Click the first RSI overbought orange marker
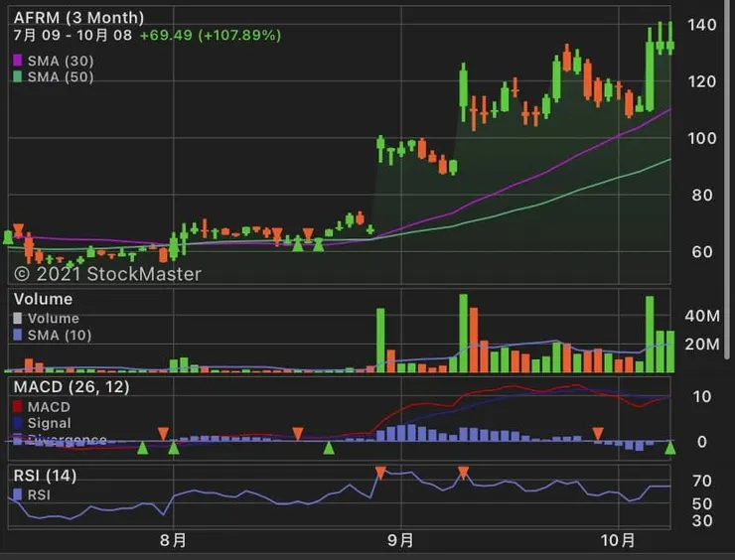The width and height of the screenshot is (735, 560). point(380,473)
